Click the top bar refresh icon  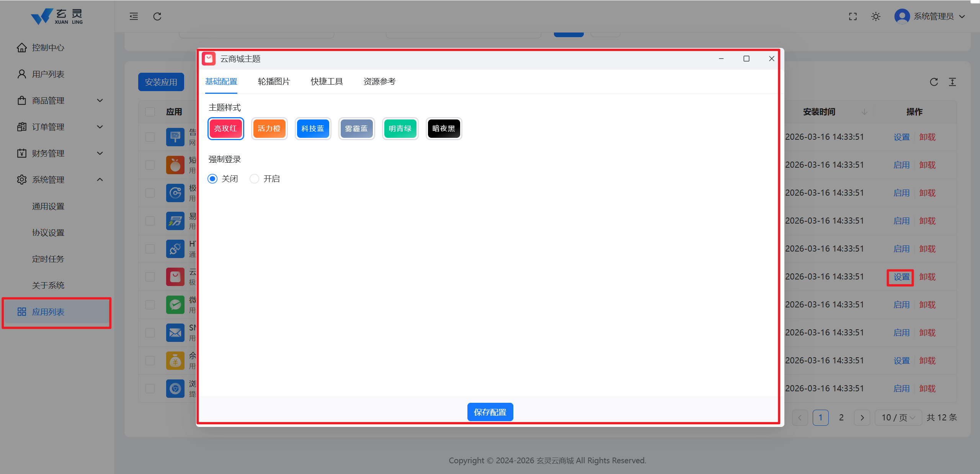157,16
